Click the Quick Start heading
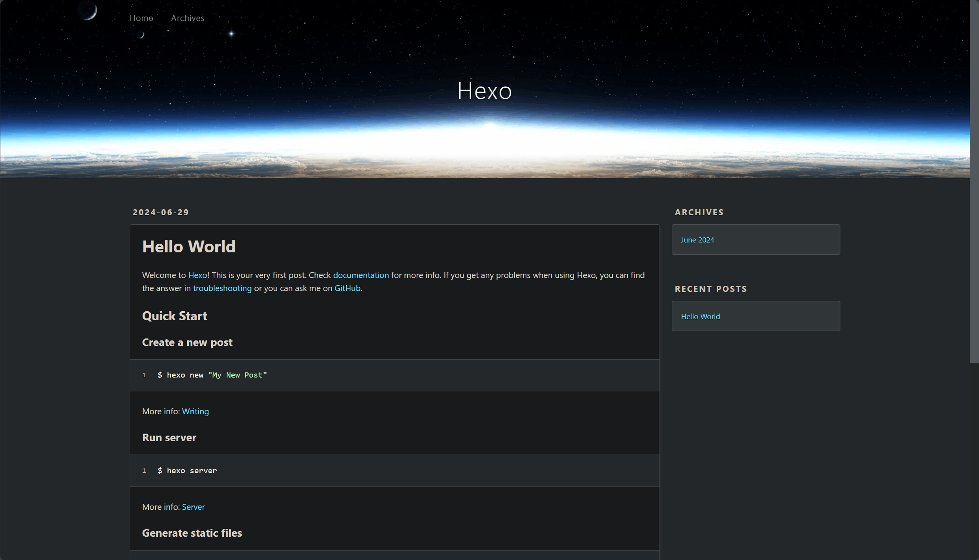Image resolution: width=979 pixels, height=560 pixels. (x=175, y=316)
